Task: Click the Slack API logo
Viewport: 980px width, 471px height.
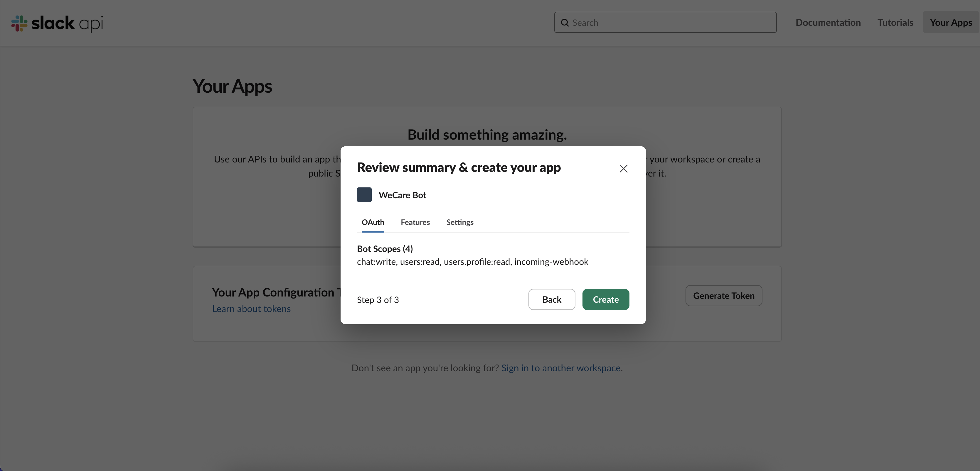Action: click(x=57, y=23)
